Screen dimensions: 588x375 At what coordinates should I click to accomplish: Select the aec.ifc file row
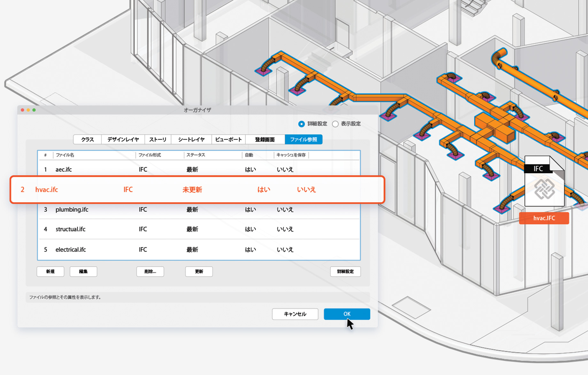click(x=199, y=168)
